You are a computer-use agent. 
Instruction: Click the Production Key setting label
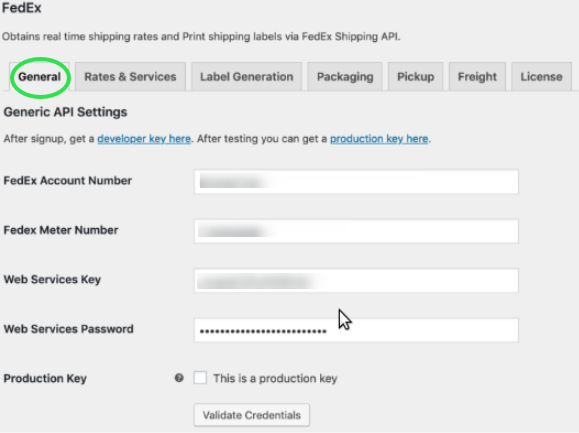[x=45, y=378]
